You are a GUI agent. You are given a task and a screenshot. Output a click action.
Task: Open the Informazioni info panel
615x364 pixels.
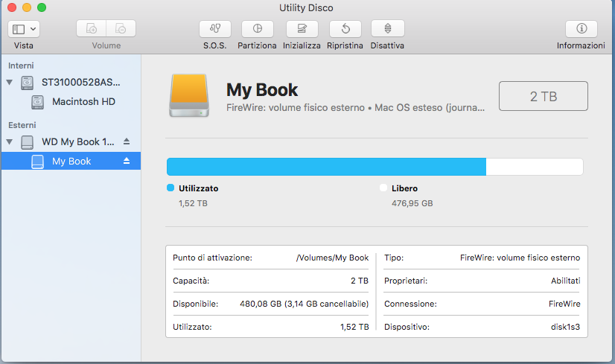coord(581,28)
